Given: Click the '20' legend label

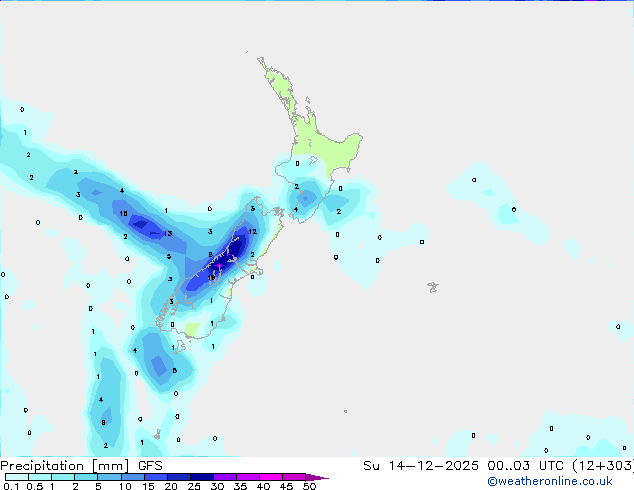Looking at the screenshot, I should [x=171, y=486].
